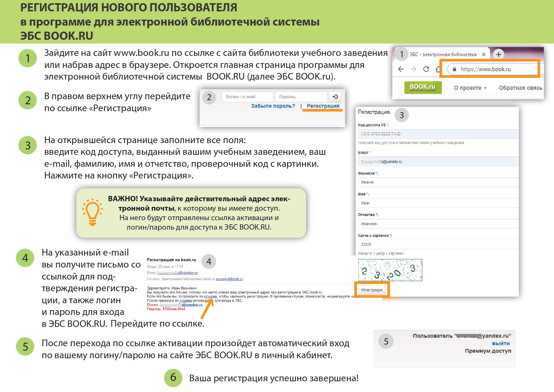Select the ЭБС - электронная библиотека browser tab
This screenshot has width=554, height=392.
click(x=442, y=54)
